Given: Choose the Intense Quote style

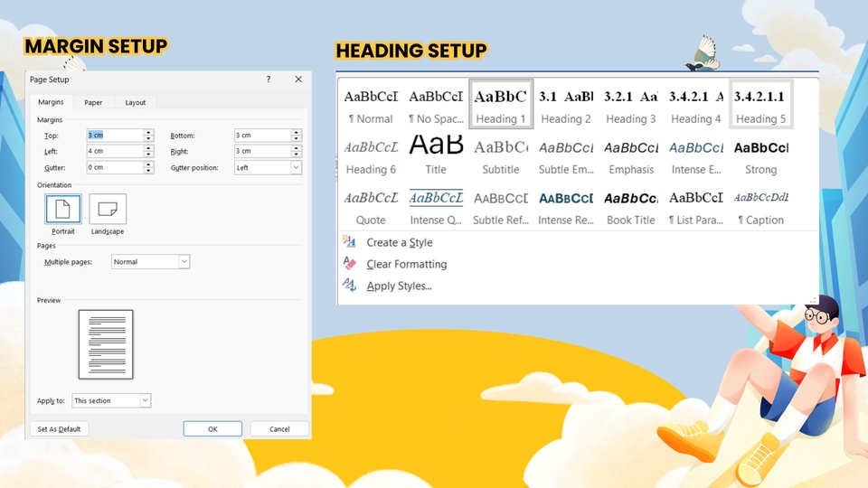Looking at the screenshot, I should click(x=436, y=206).
